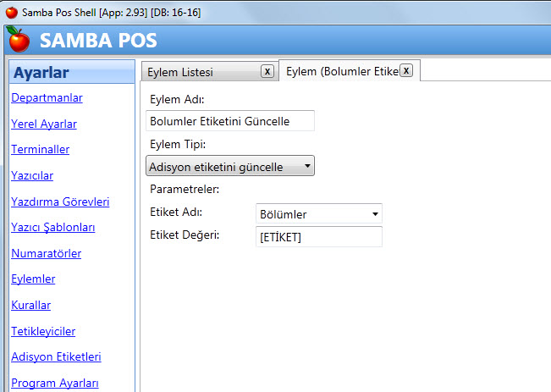
Task: Open Numaratörler settings
Action: tap(46, 253)
